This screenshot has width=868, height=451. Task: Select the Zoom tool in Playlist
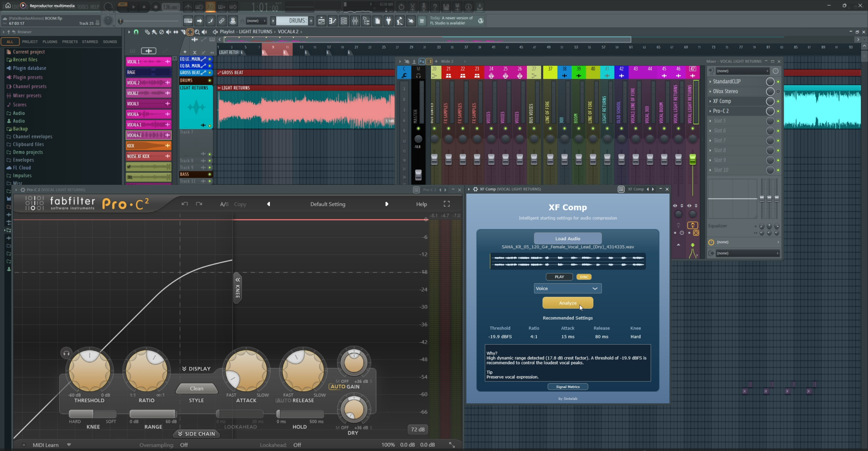tap(197, 32)
